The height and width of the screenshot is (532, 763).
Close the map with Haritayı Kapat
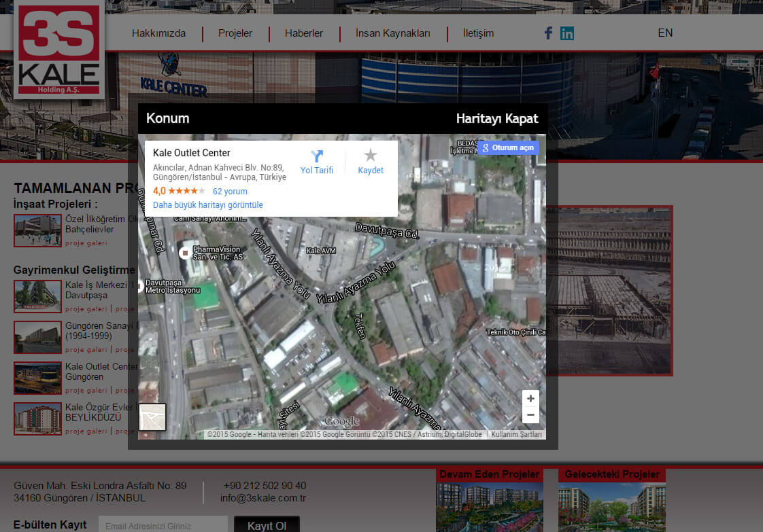point(497,119)
